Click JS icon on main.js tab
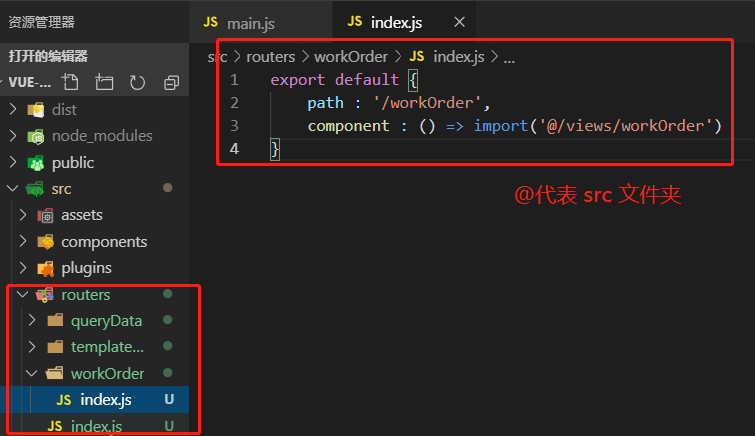Screen dimensions: 755x436 [x=210, y=22]
